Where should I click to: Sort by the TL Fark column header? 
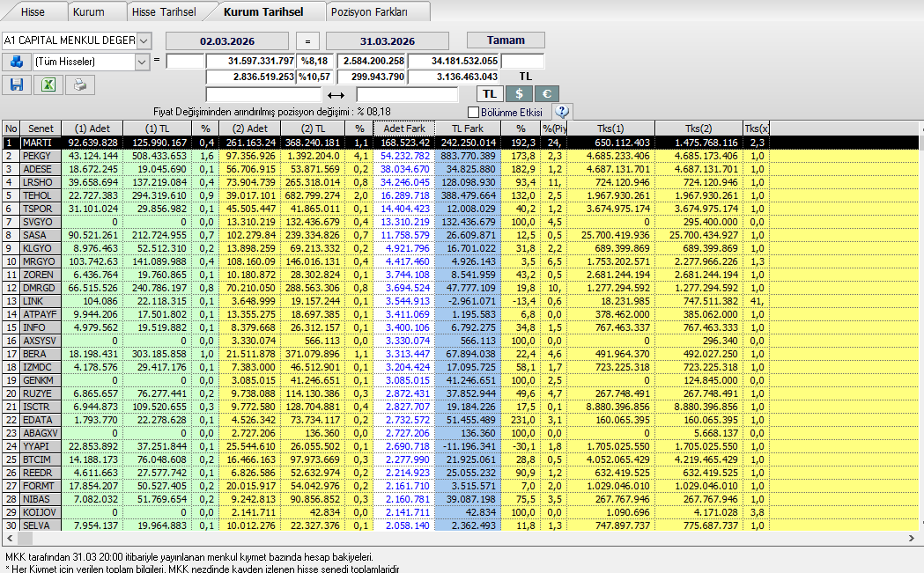pyautogui.click(x=468, y=129)
